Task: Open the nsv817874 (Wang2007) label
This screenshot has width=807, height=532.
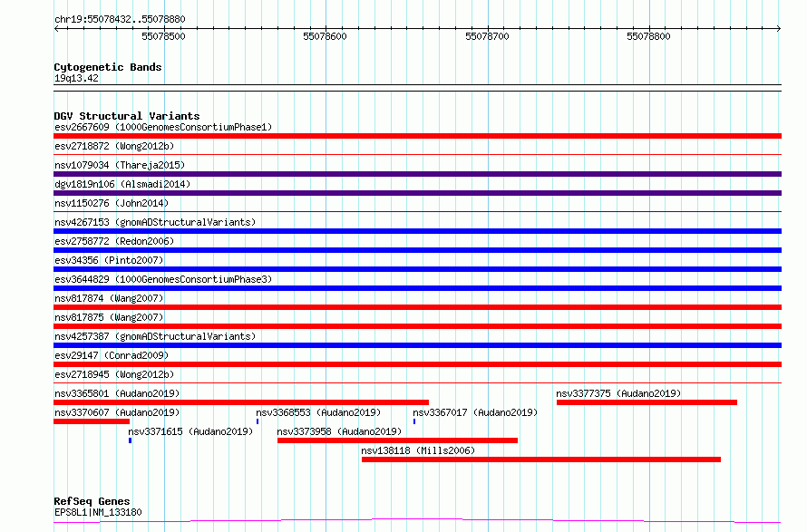Action: click(109, 298)
